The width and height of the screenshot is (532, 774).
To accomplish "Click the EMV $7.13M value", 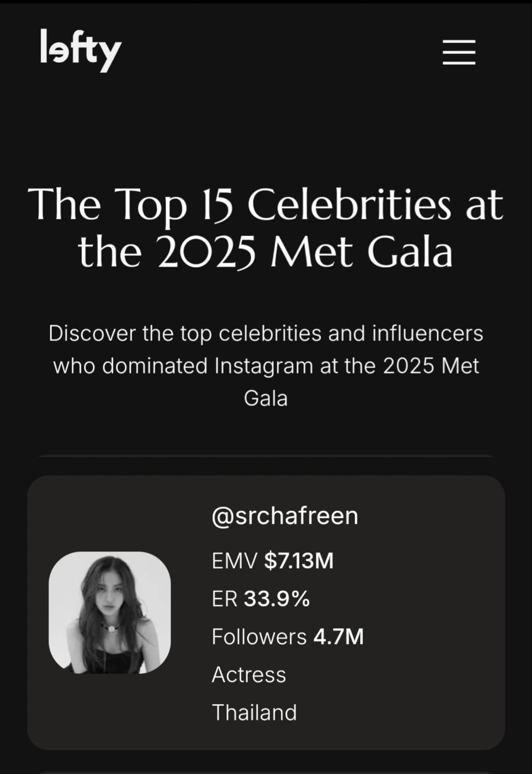I will (x=273, y=561).
